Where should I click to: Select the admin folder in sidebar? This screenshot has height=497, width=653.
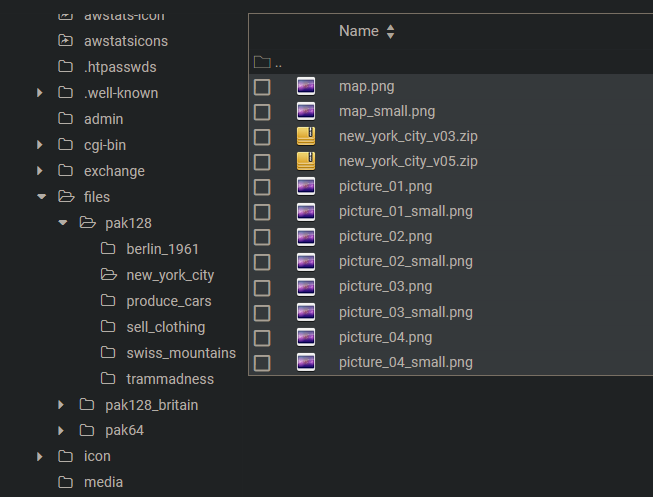coord(104,119)
